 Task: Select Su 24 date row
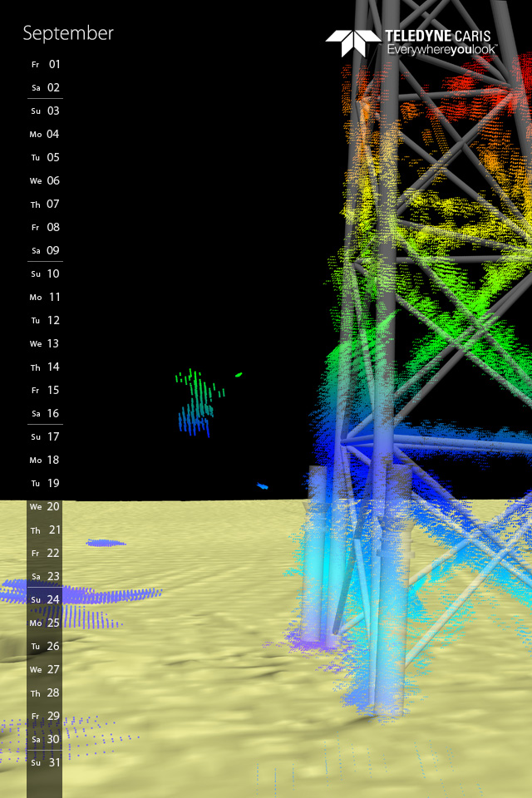pos(45,599)
